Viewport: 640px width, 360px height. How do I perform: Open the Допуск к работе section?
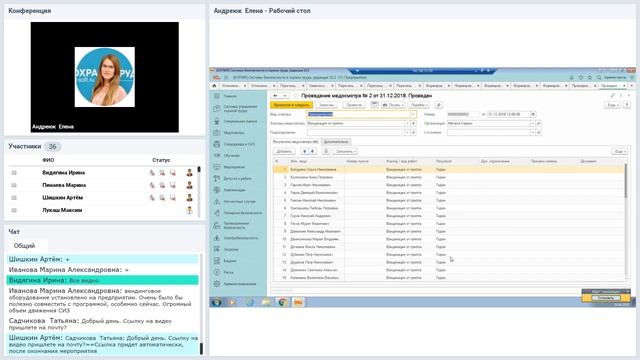point(237,178)
